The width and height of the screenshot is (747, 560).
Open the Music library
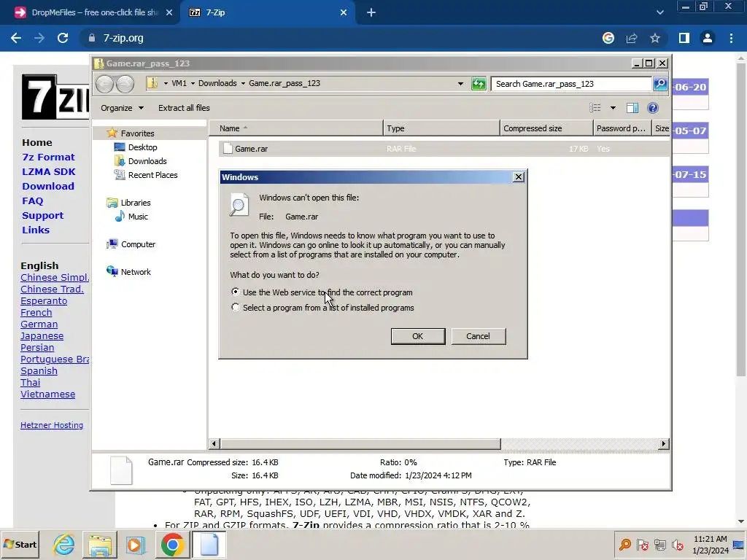(138, 216)
